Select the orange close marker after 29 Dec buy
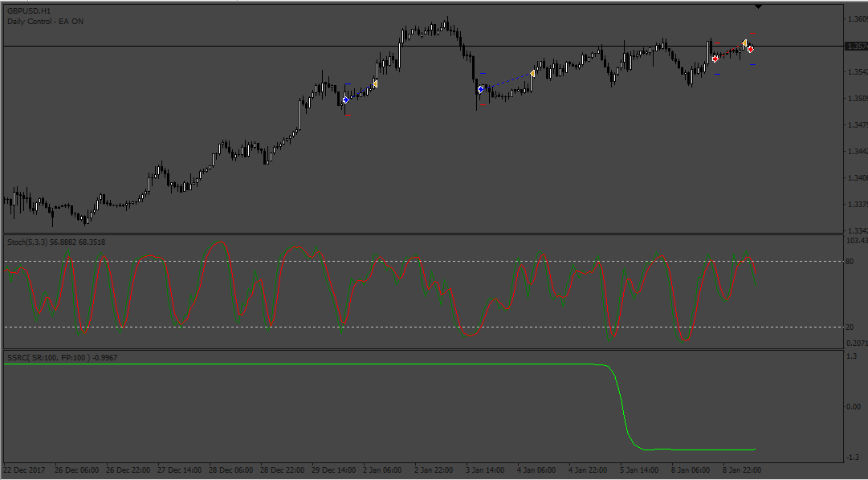 375,83
